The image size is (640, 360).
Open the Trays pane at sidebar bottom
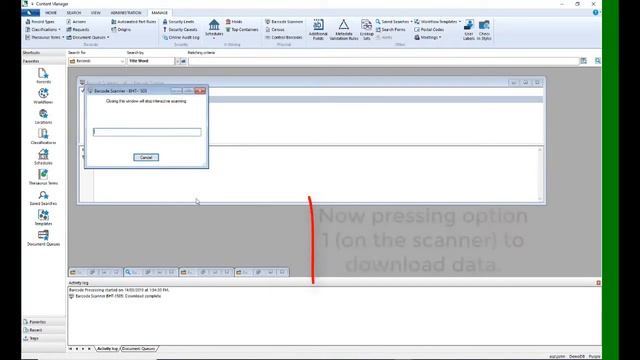[x=43, y=338]
